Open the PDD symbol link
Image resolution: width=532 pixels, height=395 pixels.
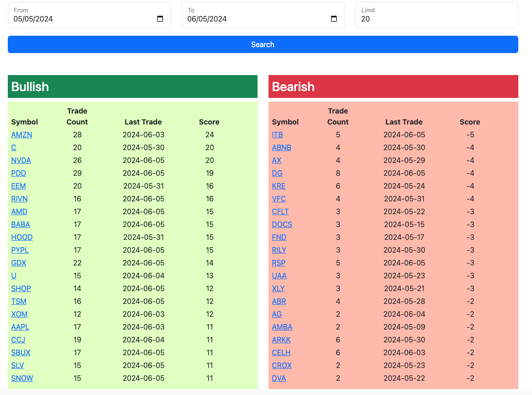(x=19, y=173)
